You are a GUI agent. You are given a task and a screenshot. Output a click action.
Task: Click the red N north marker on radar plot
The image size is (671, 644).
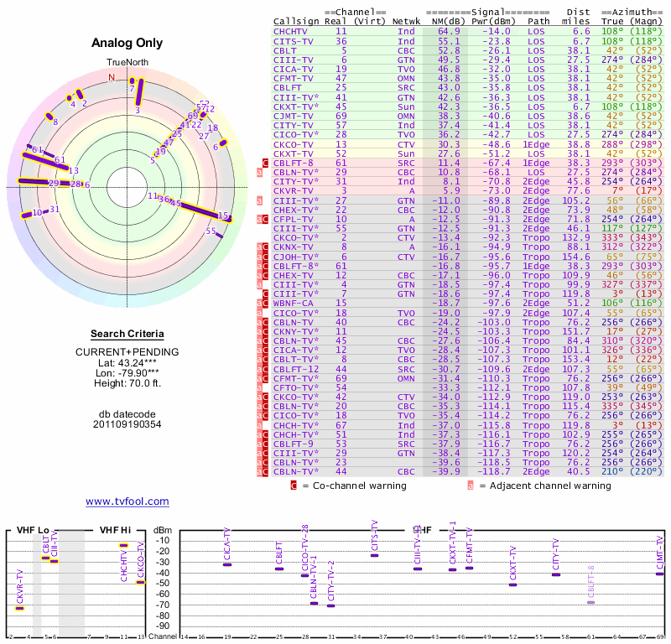(112, 77)
